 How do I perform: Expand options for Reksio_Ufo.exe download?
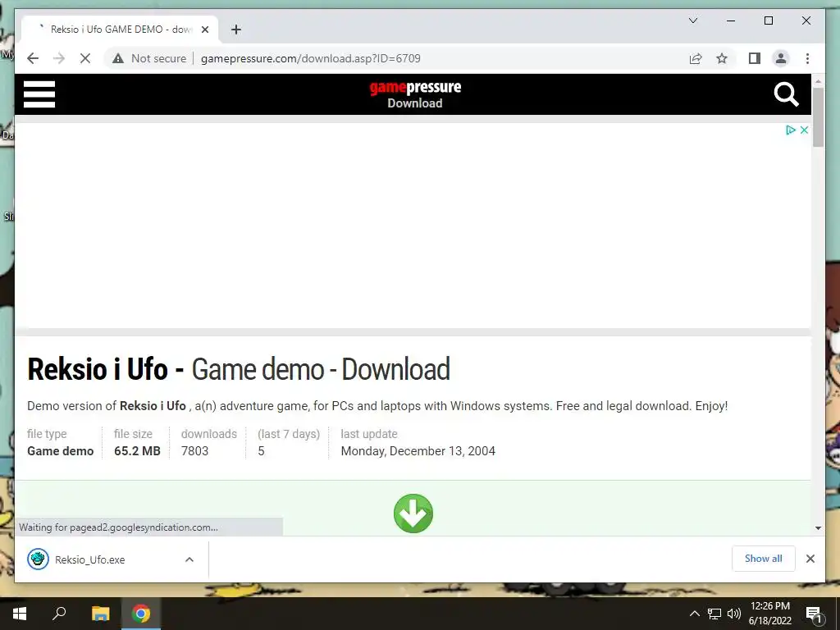pyautogui.click(x=189, y=559)
